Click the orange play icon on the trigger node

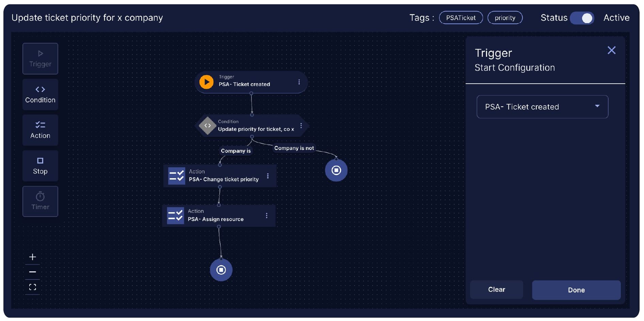[x=206, y=82]
